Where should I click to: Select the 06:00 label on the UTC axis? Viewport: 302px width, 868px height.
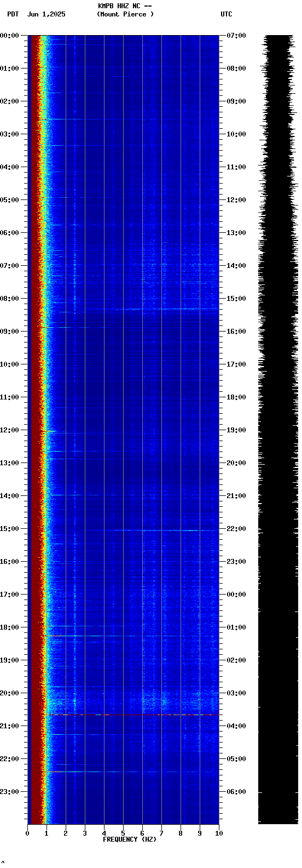click(236, 792)
